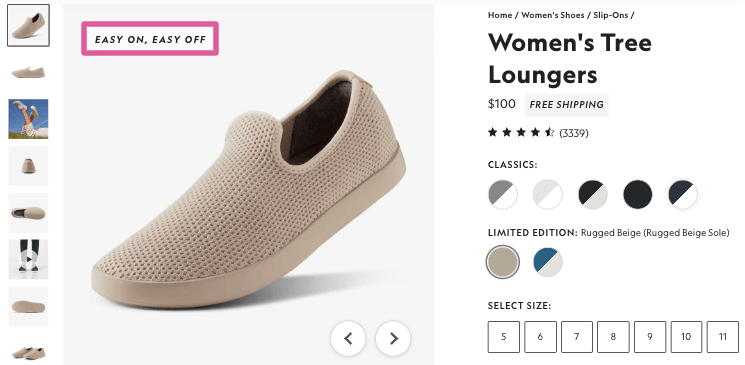View the top-down shoe thumbnail
The image size is (745, 365).
coord(29,212)
